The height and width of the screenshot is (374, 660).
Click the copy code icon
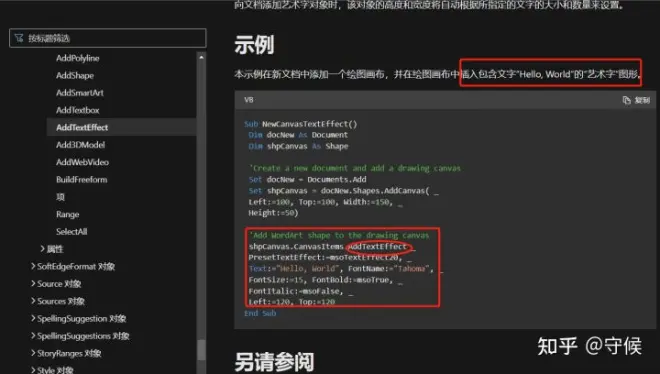pyautogui.click(x=626, y=100)
